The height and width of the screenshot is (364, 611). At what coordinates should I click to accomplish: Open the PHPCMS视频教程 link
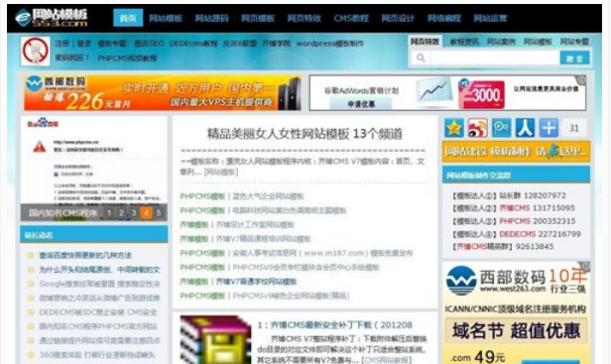(x=127, y=59)
